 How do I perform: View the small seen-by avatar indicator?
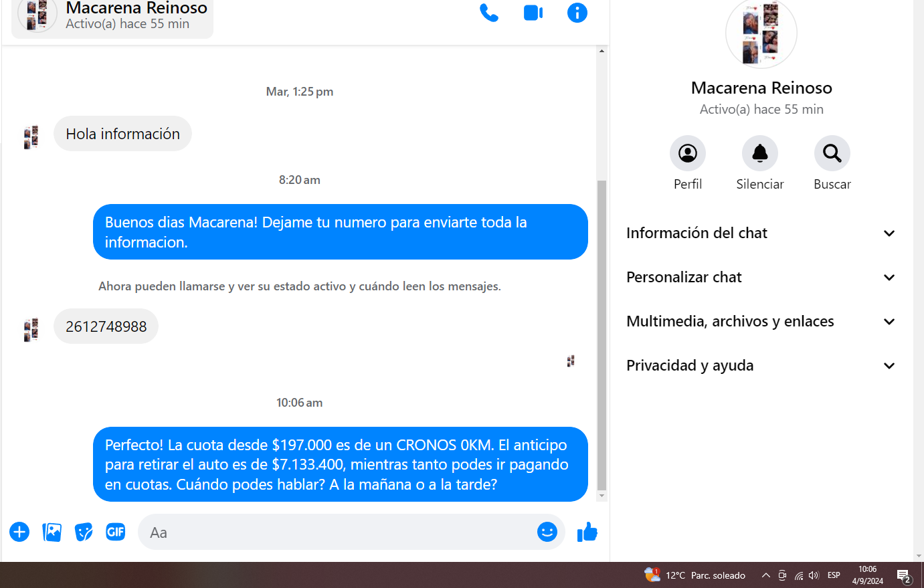[571, 361]
